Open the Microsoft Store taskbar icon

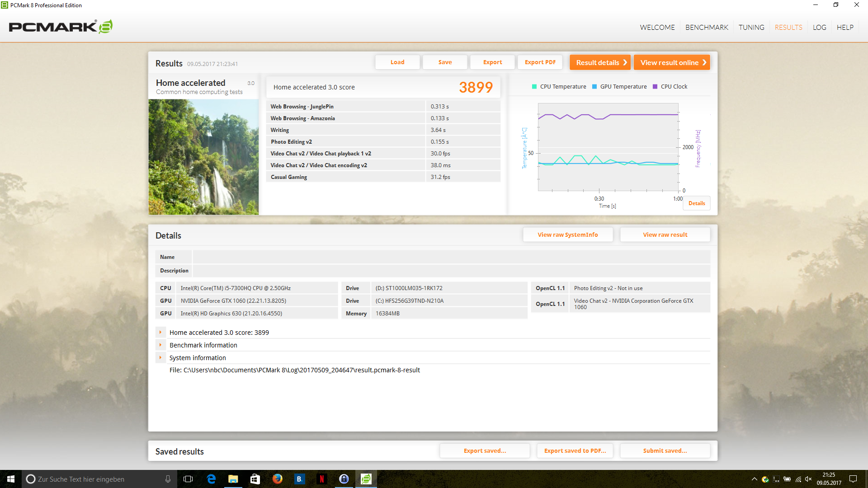tap(255, 479)
